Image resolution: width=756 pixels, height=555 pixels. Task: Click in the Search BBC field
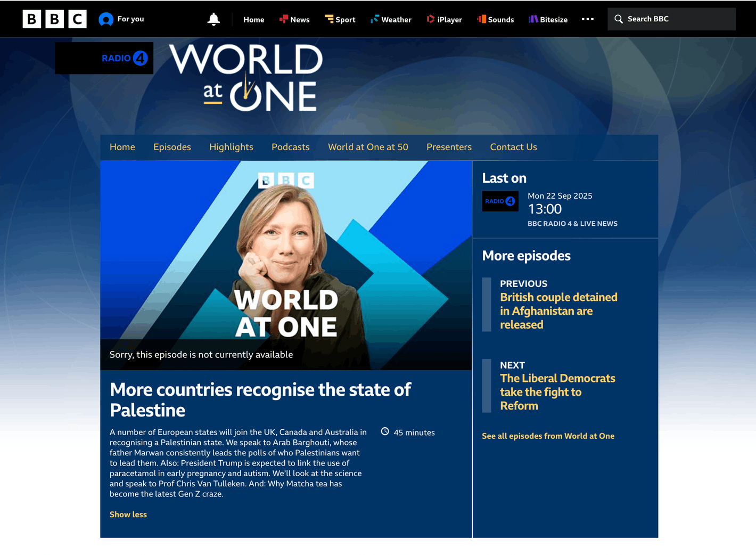point(676,19)
